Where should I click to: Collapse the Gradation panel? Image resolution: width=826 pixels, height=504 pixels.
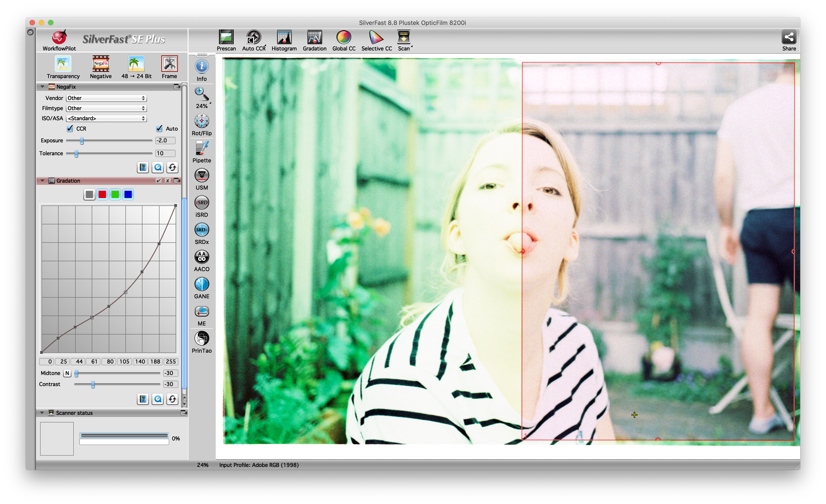coord(42,181)
